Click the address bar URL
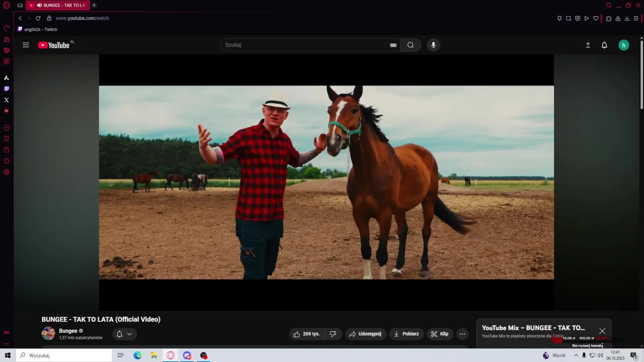The height and width of the screenshot is (362, 644). 82,18
